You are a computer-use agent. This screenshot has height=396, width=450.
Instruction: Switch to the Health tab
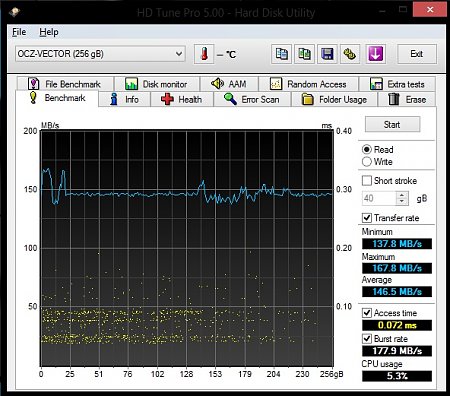(x=182, y=99)
